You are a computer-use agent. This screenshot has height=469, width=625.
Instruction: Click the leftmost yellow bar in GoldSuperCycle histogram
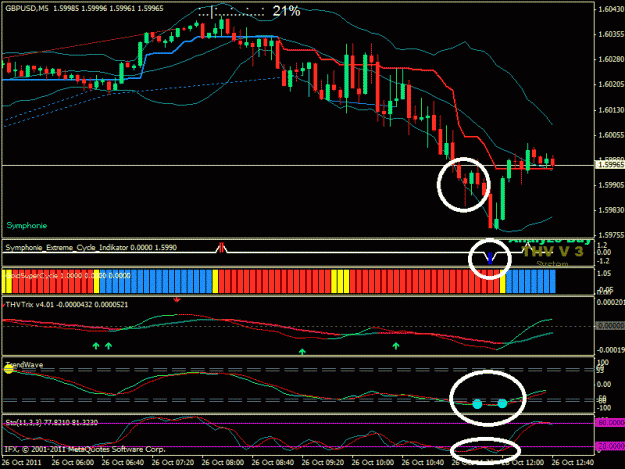coord(4,281)
